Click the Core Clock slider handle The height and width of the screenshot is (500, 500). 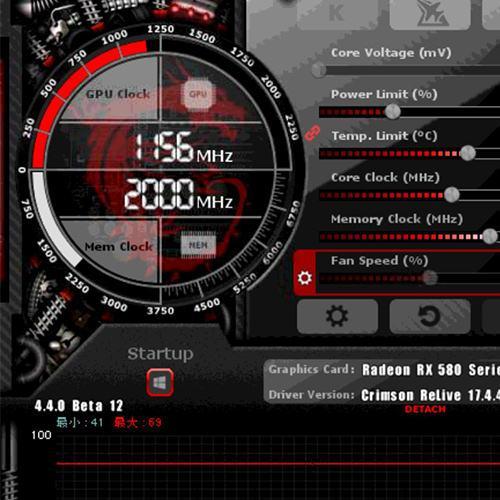coord(452,195)
